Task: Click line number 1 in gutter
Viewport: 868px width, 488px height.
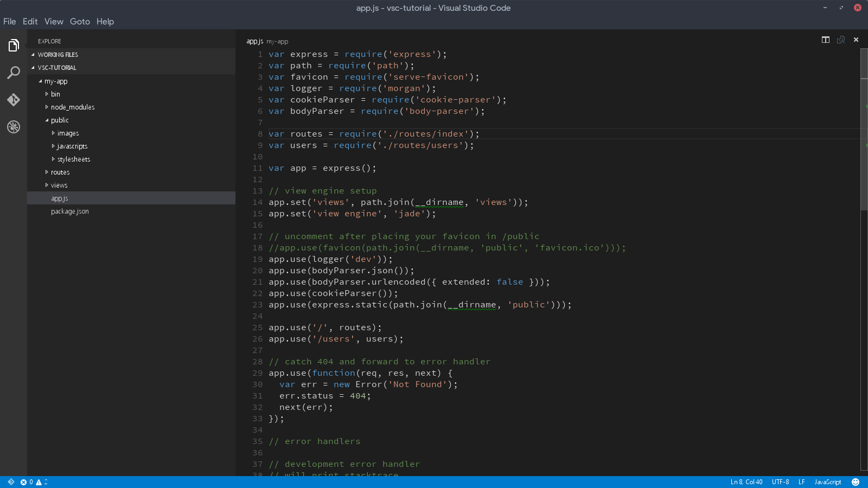Action: tap(260, 54)
